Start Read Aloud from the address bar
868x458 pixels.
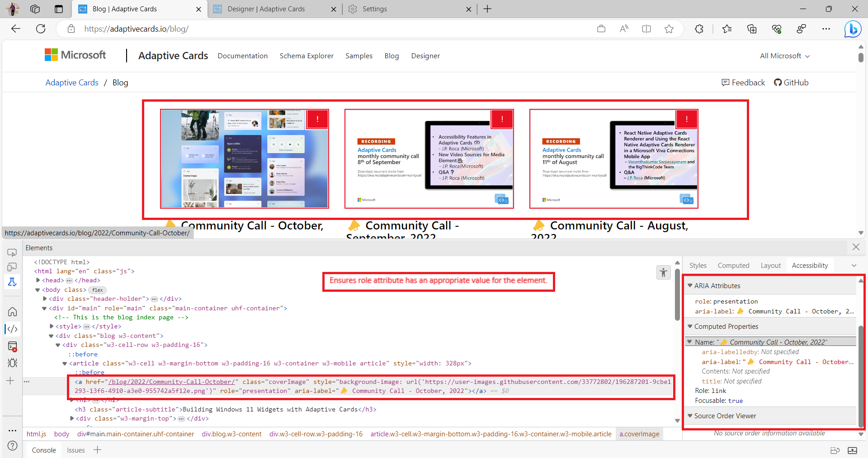click(x=624, y=28)
